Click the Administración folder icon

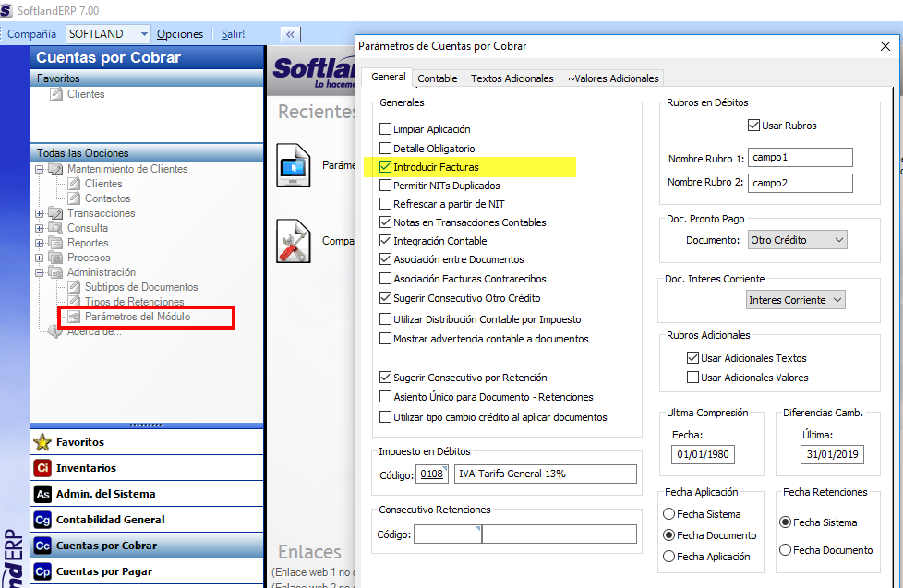[x=56, y=271]
